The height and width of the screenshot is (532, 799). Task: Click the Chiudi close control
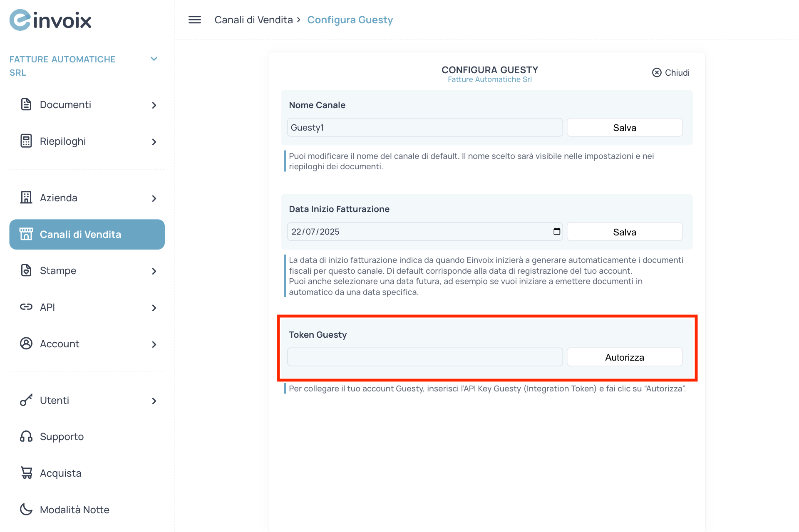670,72
